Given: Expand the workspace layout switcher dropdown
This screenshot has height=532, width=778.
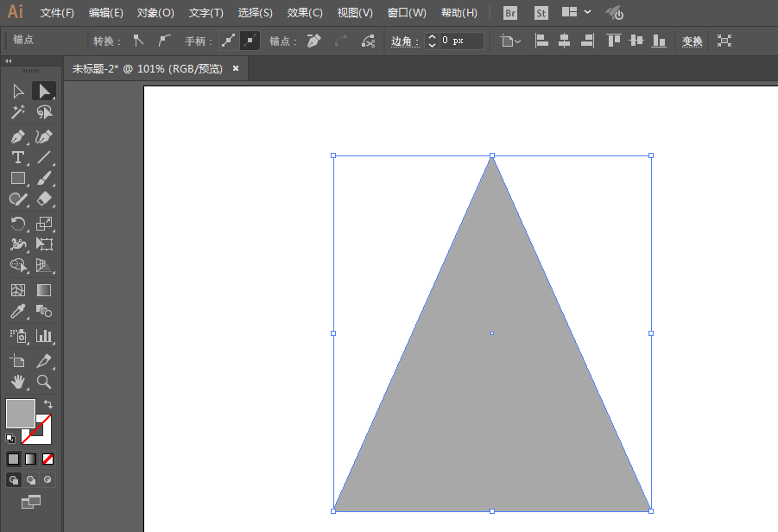Looking at the screenshot, I should (x=588, y=13).
